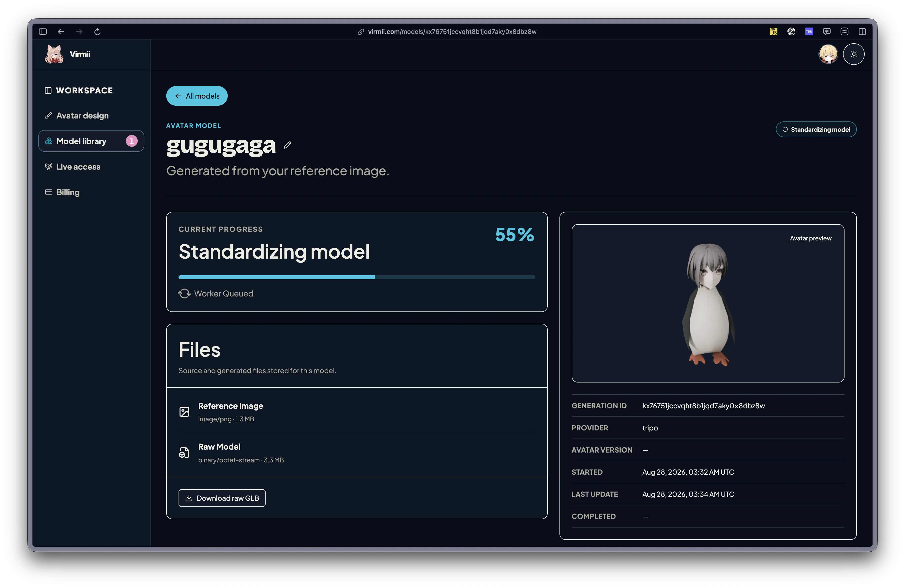Click the Worker Queued status text
The width and height of the screenshot is (905, 588).
[x=224, y=294]
